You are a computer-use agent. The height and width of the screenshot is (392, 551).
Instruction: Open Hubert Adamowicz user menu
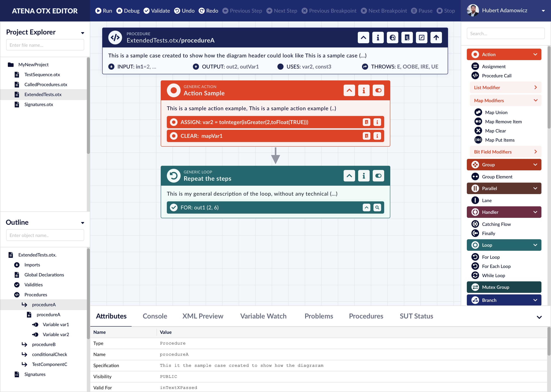[506, 11]
